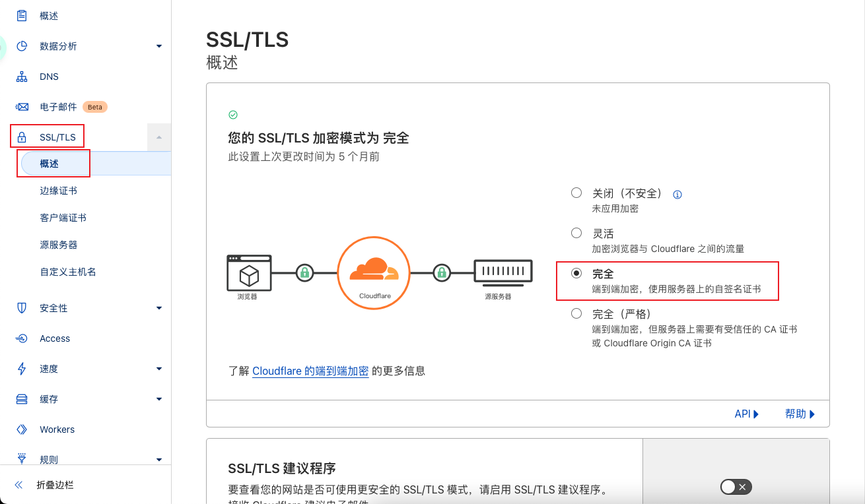Open the Workers sidebar item

coord(57,429)
